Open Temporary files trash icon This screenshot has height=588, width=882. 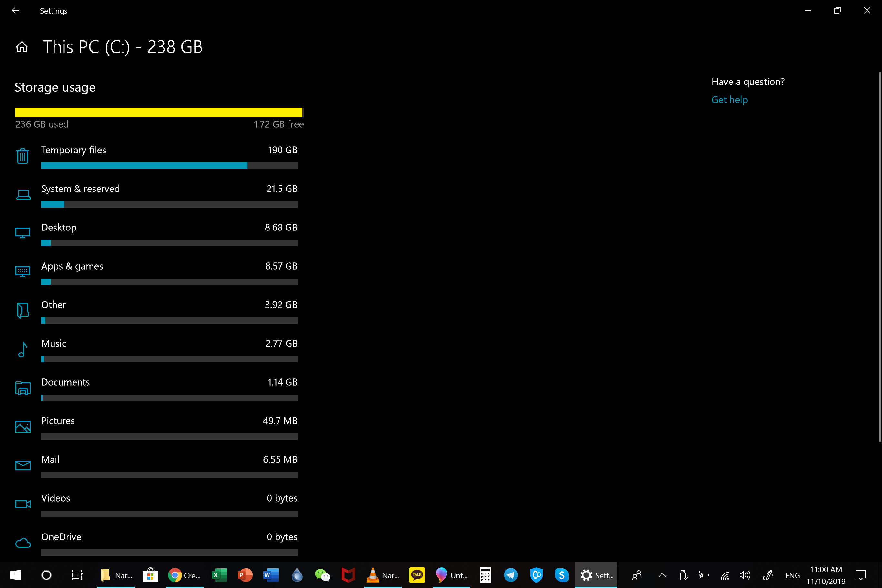tap(23, 156)
